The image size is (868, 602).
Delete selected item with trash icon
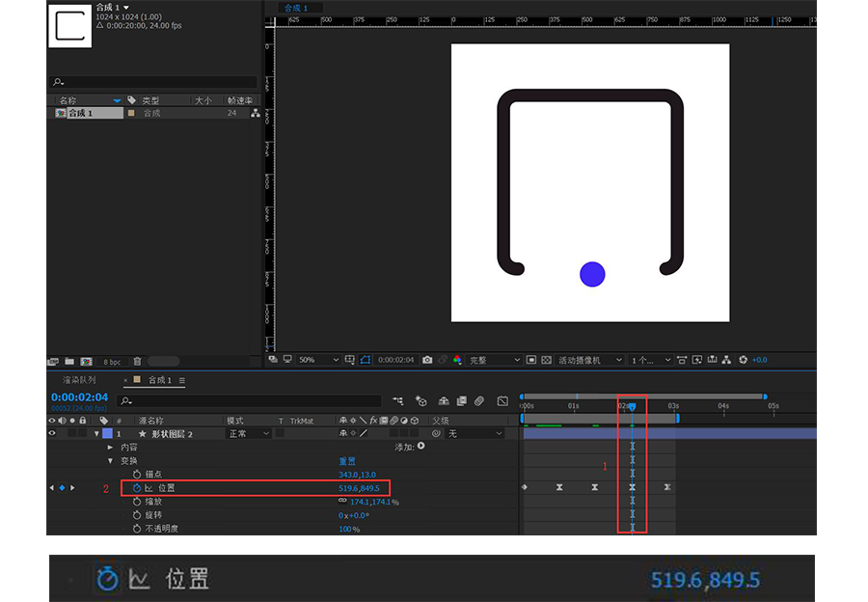[137, 361]
